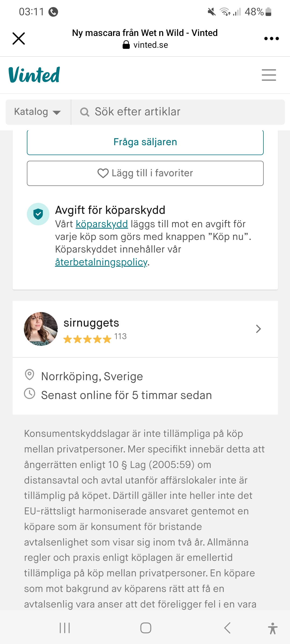Tap the accessibility shortcut icon
This screenshot has height=644, width=290.
[x=273, y=628]
